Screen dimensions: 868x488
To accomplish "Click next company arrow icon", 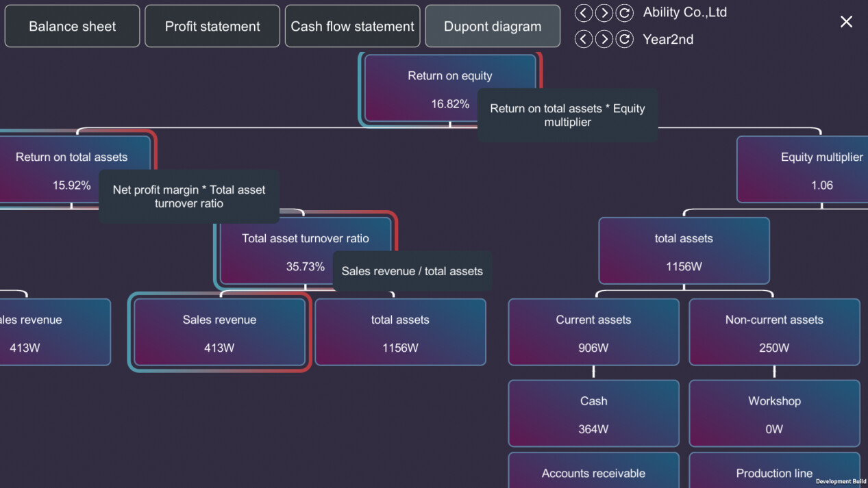I will [x=604, y=13].
